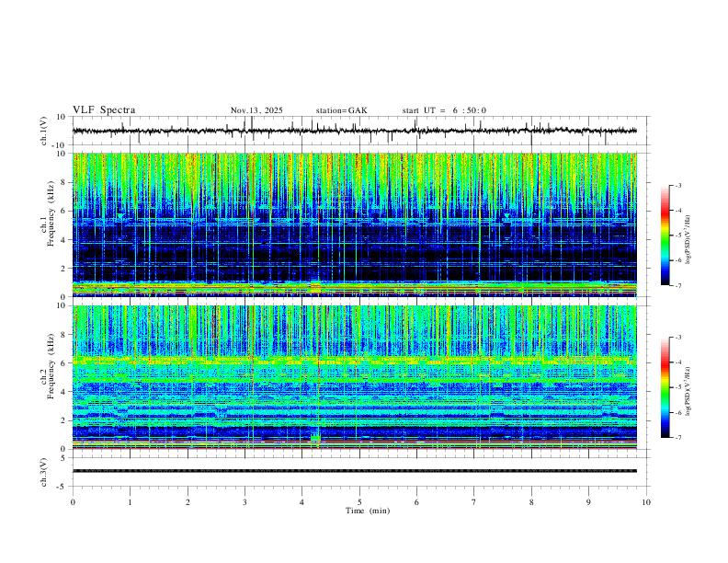Click the "8" tick on the time axis
The height and width of the screenshot is (563, 728).
coord(531,502)
